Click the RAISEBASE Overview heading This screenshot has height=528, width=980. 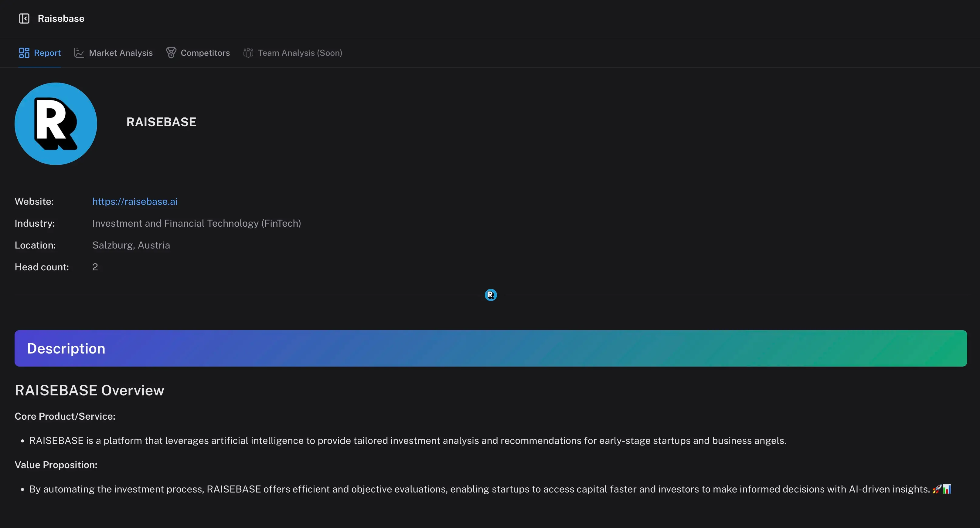coord(89,391)
